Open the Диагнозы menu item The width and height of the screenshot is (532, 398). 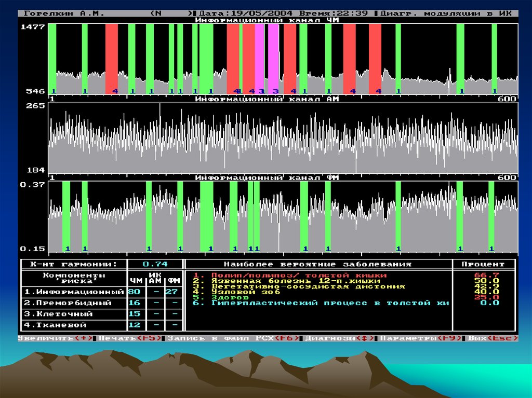click(340, 338)
